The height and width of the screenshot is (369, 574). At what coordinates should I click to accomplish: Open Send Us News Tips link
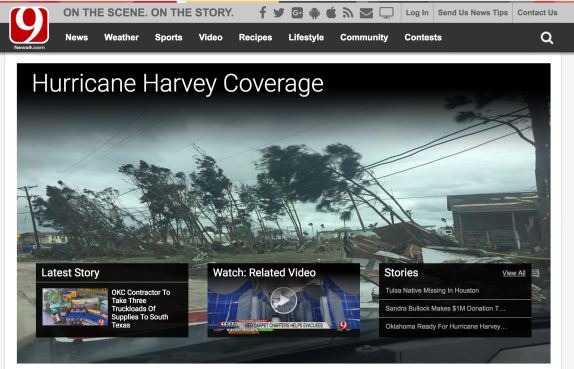coord(473,12)
